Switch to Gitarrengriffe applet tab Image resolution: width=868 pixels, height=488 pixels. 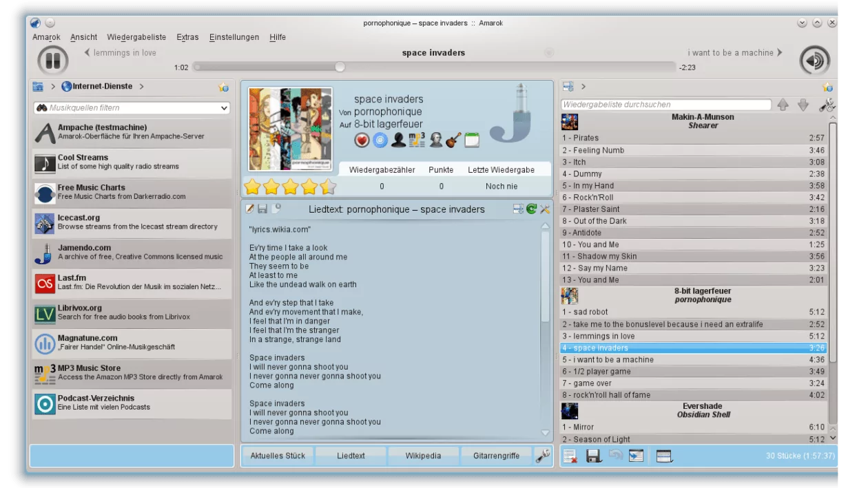[496, 456]
